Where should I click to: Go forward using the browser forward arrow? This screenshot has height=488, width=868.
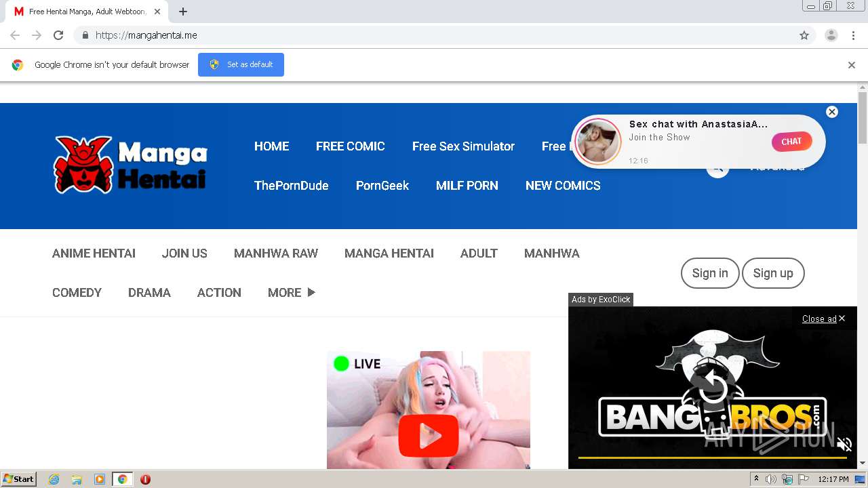click(x=37, y=35)
